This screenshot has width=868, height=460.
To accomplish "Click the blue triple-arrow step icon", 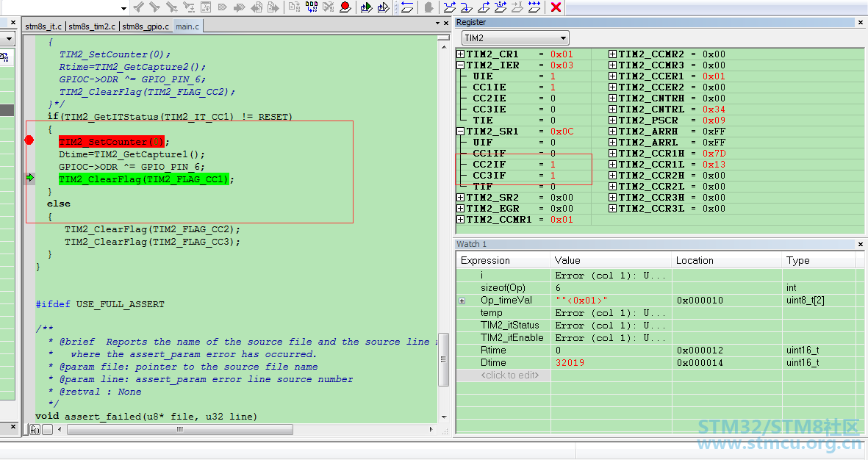I will coord(534,7).
